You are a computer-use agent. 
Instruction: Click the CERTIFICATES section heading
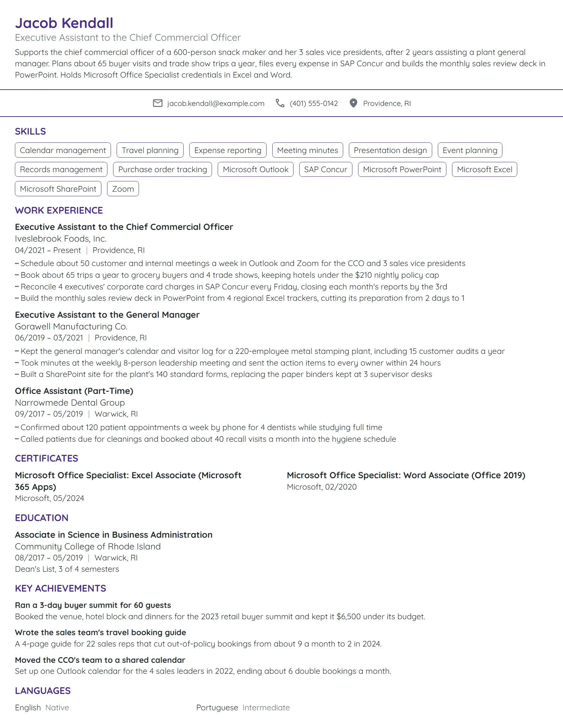[46, 458]
